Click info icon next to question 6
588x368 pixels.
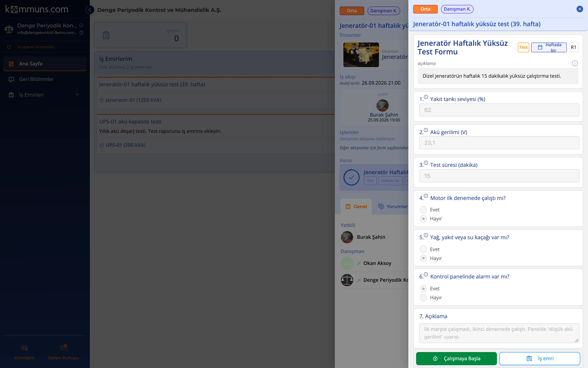pyautogui.click(x=426, y=274)
